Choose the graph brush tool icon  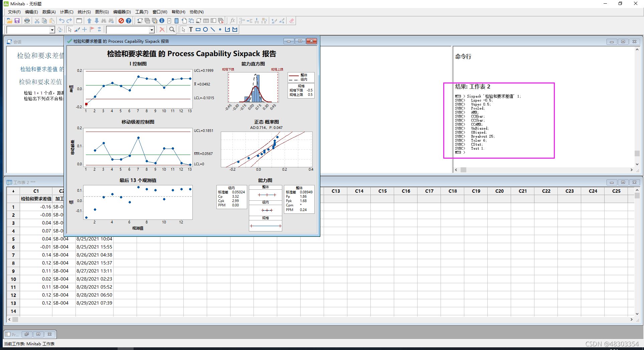[77, 30]
